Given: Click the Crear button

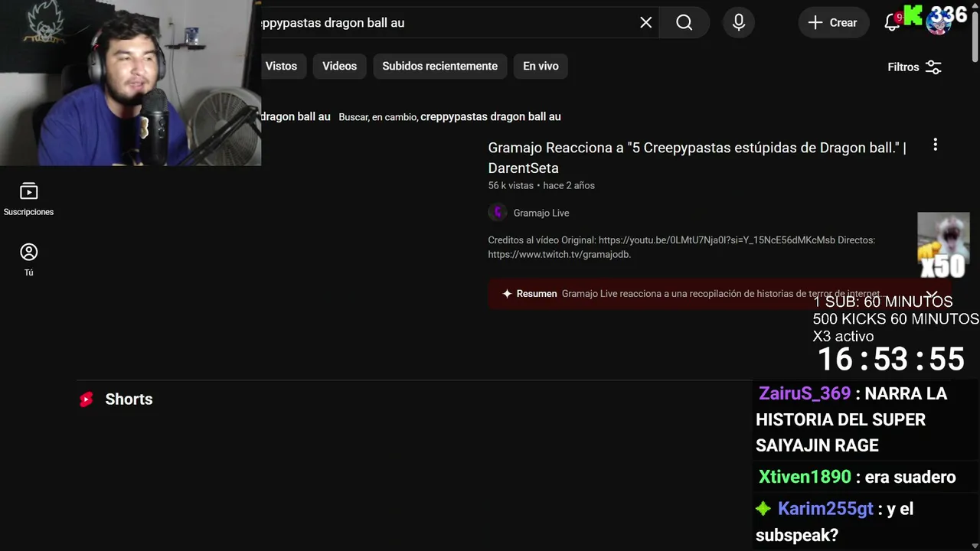Looking at the screenshot, I should [x=834, y=23].
